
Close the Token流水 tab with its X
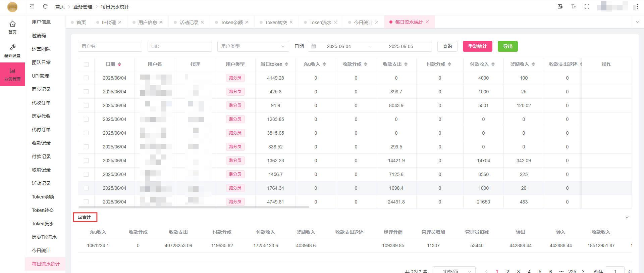tap(335, 22)
